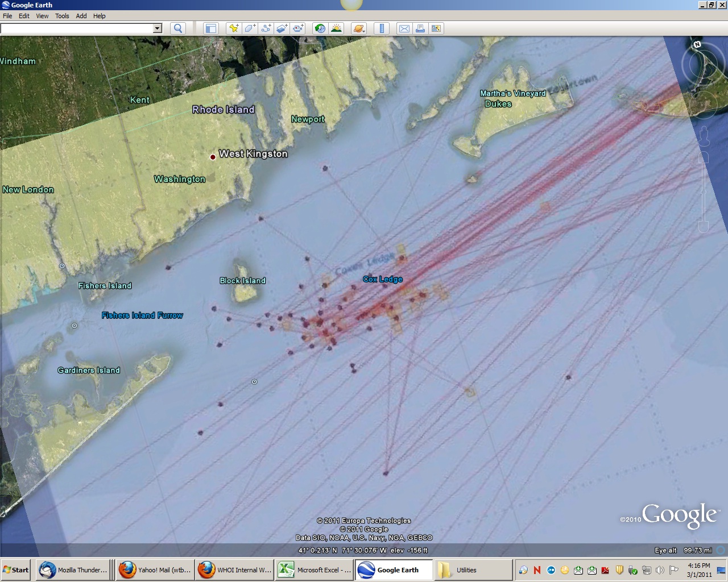
Task: Show historical imagery clock icon
Action: point(320,28)
